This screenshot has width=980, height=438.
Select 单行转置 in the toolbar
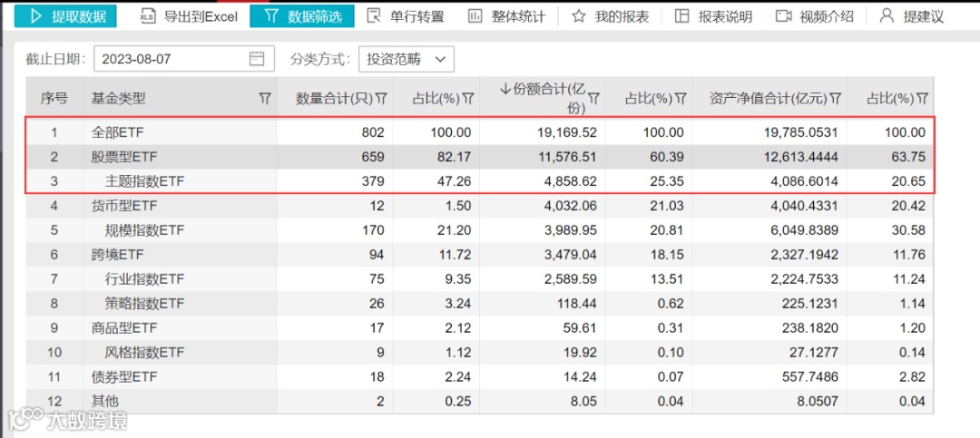[406, 16]
